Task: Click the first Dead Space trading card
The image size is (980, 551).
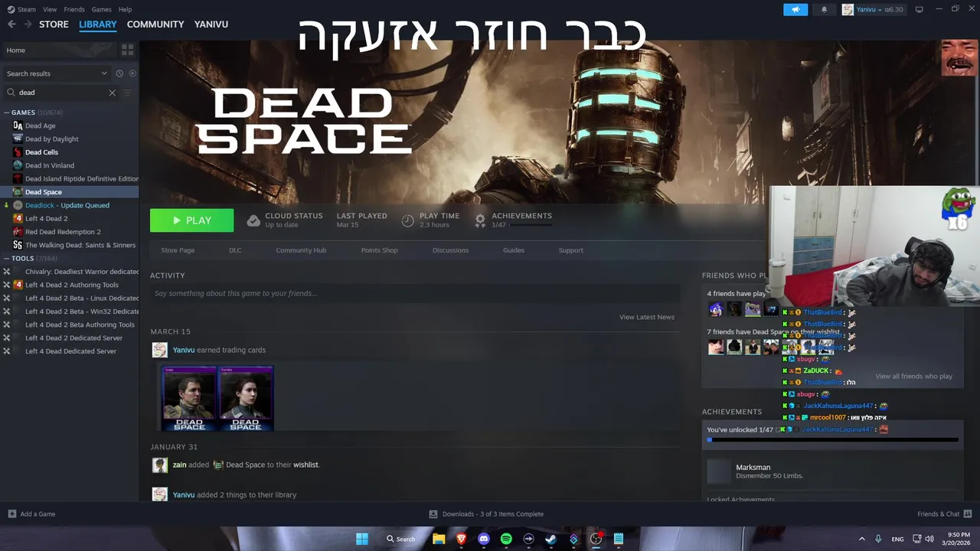Action: coord(190,398)
